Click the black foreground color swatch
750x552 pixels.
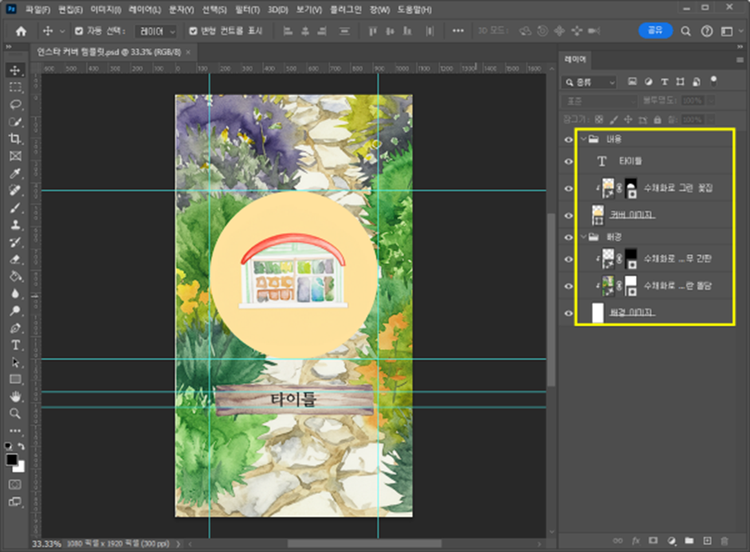[13, 459]
